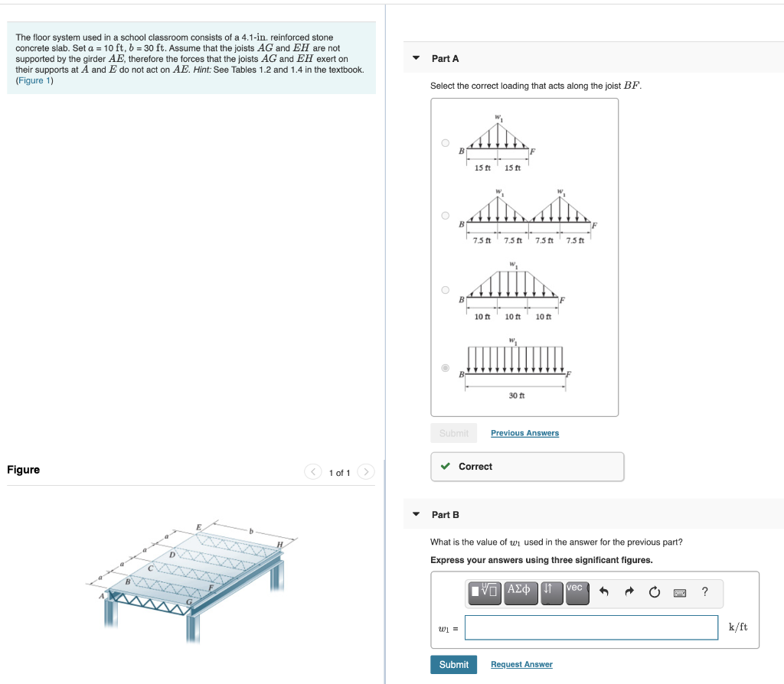The image size is (784, 684).
Task: Open the Figure 1 link
Action: coord(32,80)
